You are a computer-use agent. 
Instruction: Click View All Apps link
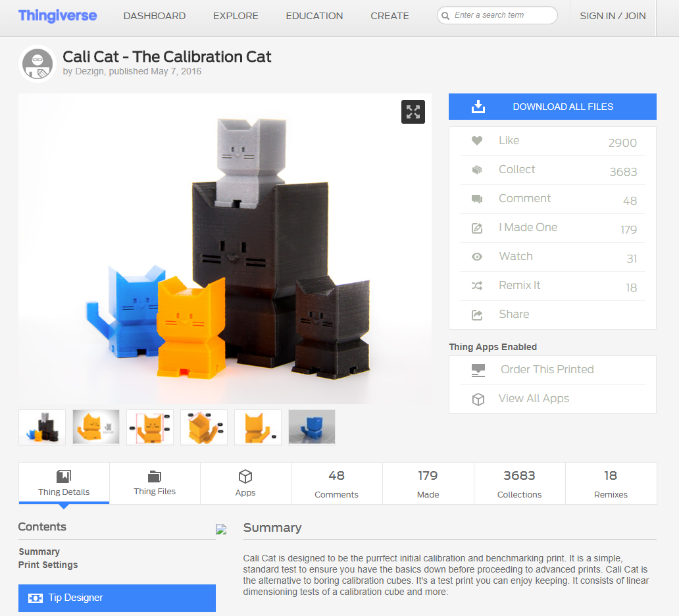pyautogui.click(x=534, y=399)
